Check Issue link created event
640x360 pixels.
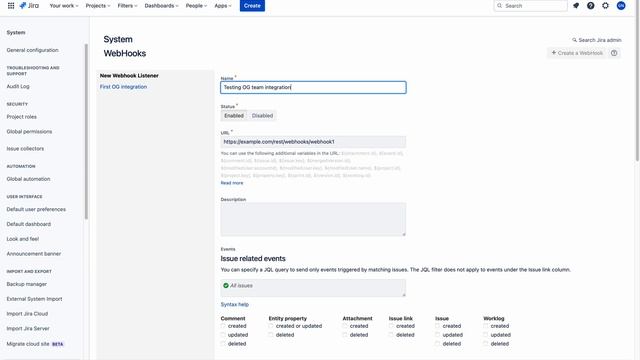tap(391, 326)
